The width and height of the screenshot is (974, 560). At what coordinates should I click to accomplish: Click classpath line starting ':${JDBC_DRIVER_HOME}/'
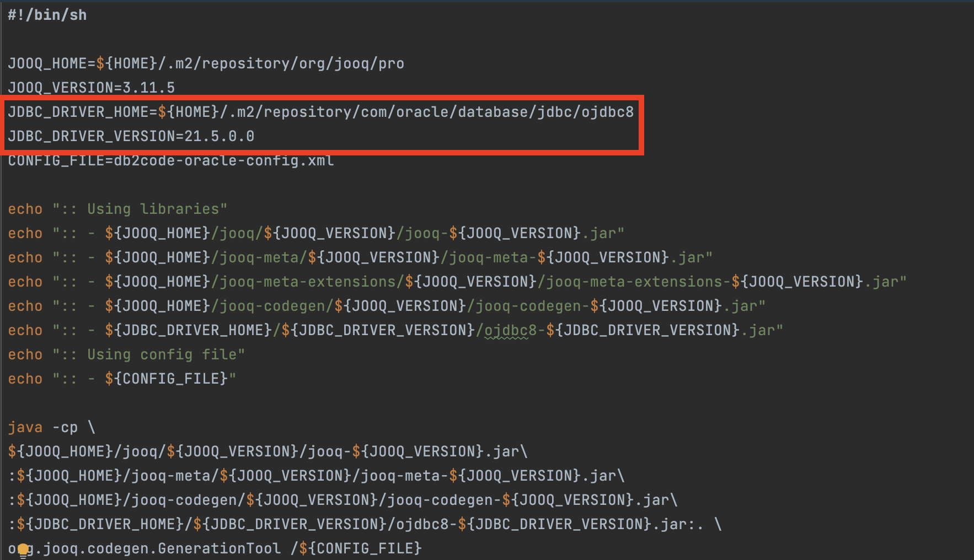coord(365,524)
